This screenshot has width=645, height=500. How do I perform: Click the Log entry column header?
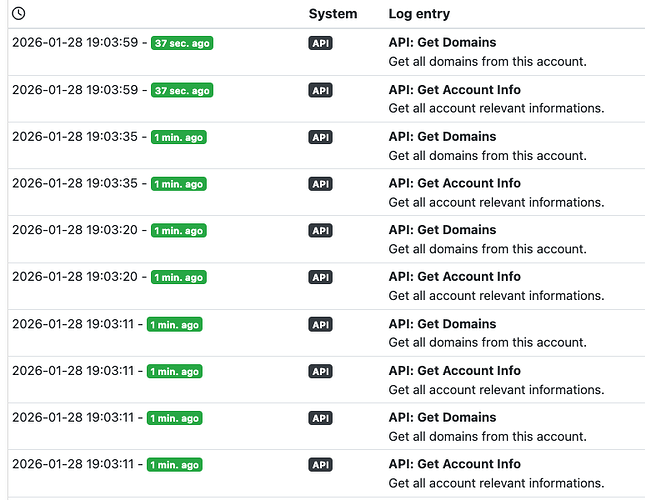(x=419, y=14)
